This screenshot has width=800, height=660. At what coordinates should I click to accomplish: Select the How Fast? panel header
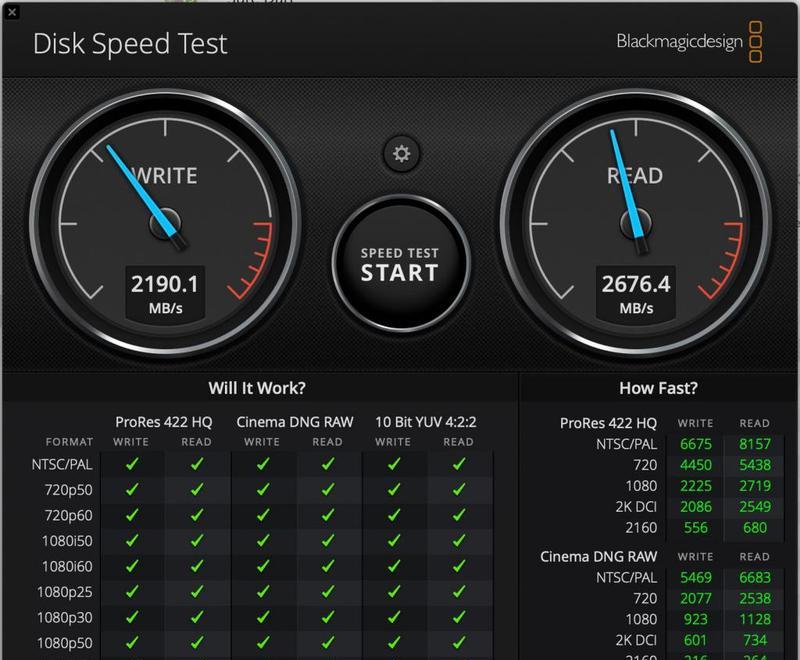pos(658,388)
